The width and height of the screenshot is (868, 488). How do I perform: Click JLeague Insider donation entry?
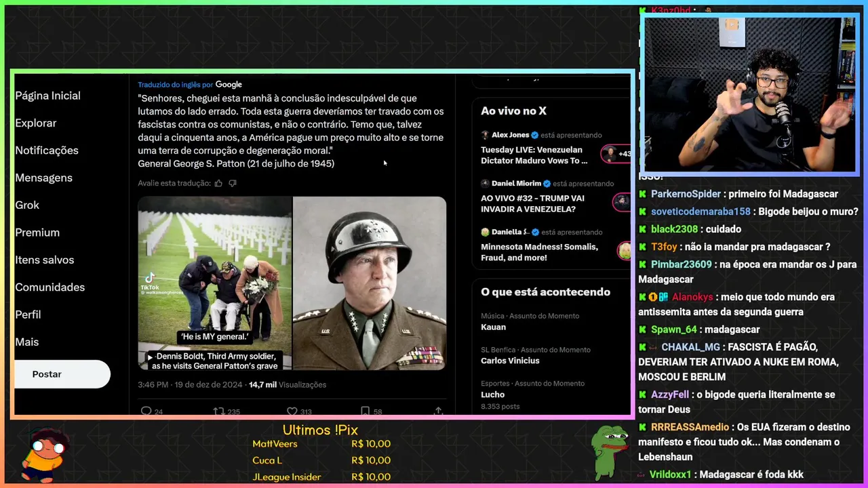(x=321, y=476)
